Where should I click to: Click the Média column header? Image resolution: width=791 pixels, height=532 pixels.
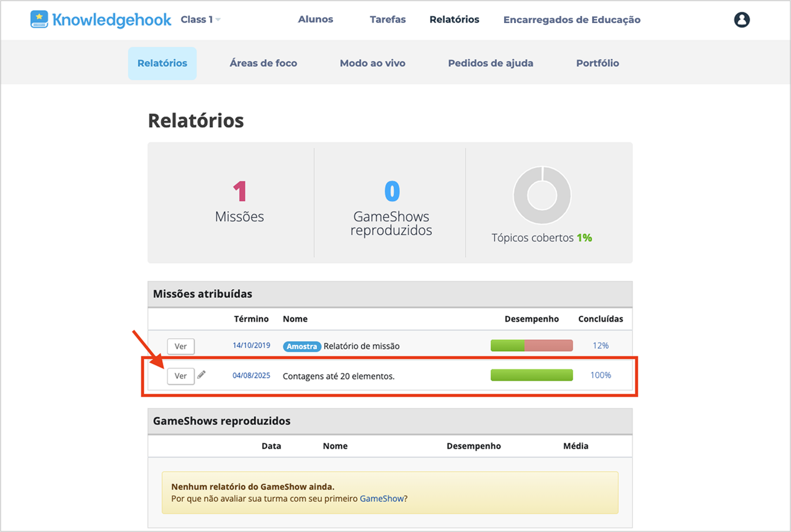pyautogui.click(x=576, y=446)
